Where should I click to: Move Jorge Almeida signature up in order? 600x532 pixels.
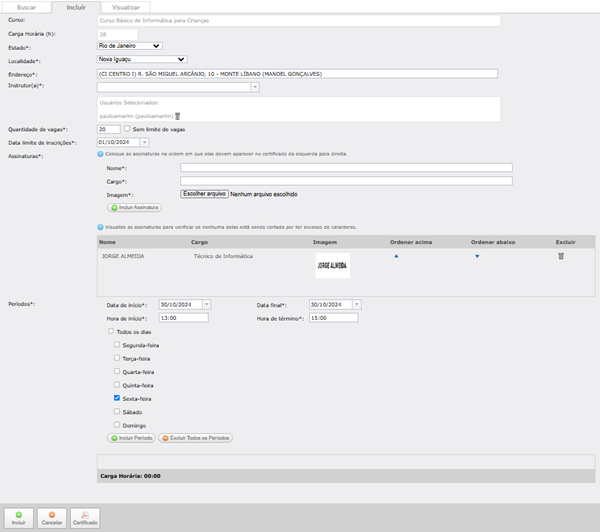click(395, 257)
